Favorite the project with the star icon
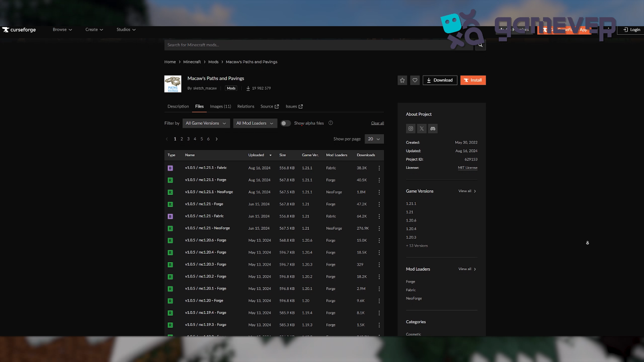Image resolution: width=644 pixels, height=362 pixels. 402,80
